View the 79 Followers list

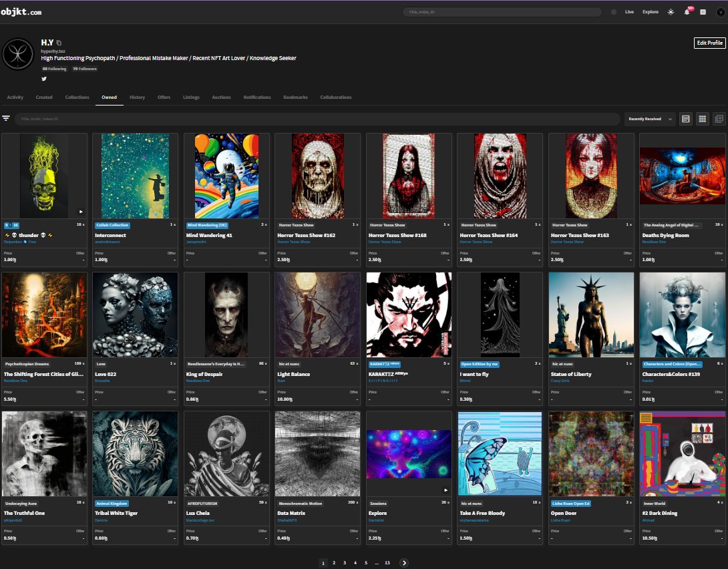click(x=85, y=69)
